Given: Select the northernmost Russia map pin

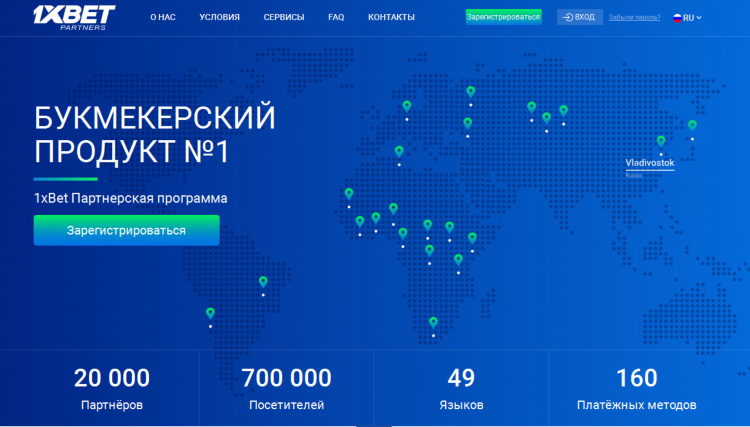Looking at the screenshot, I should [x=471, y=91].
